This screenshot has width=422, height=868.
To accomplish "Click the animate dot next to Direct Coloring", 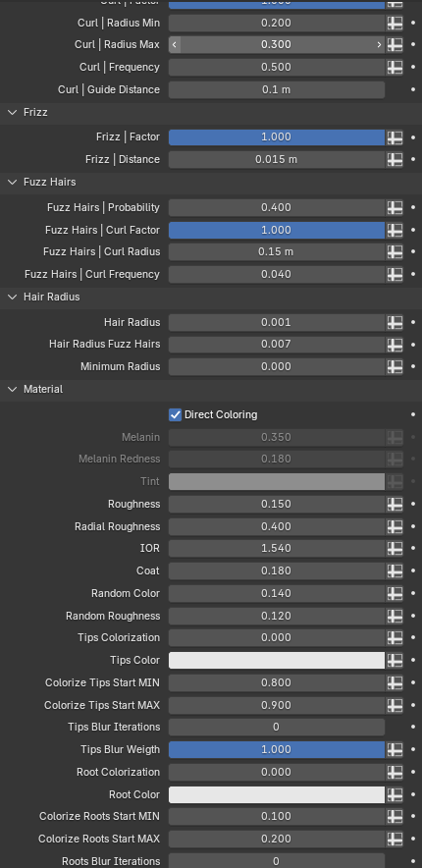I will coord(413,414).
